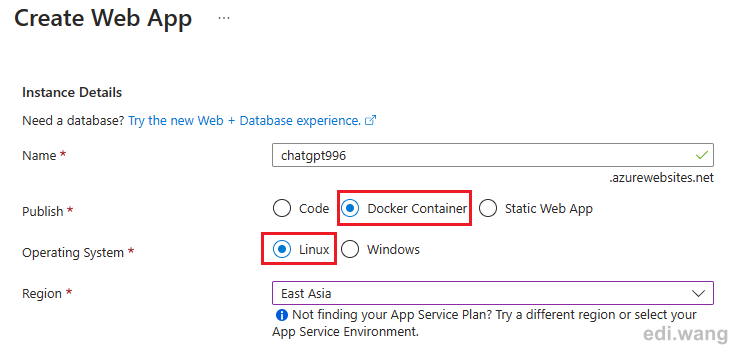This screenshot has width=744, height=360.
Task: Select the Code publish radio button
Action: [282, 208]
